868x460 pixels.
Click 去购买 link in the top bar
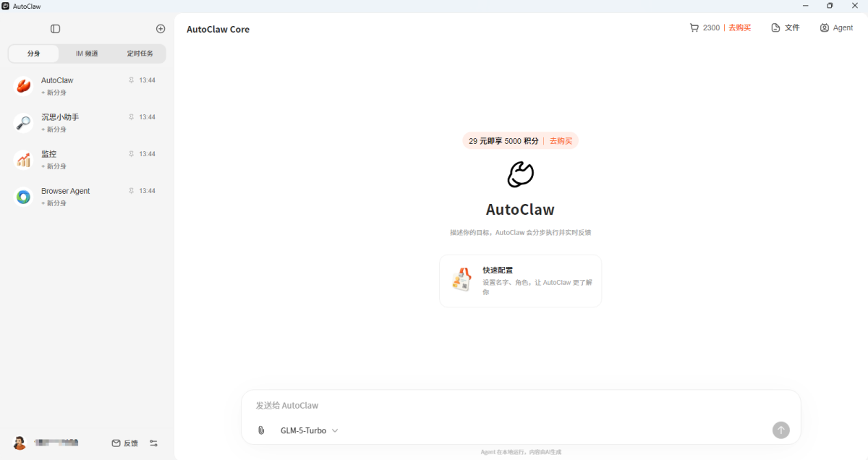click(x=739, y=27)
